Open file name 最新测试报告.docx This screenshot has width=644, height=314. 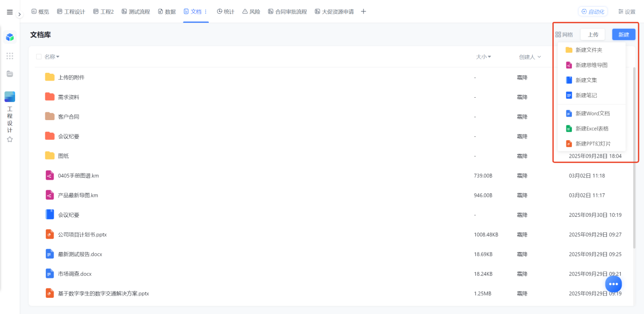tap(80, 254)
